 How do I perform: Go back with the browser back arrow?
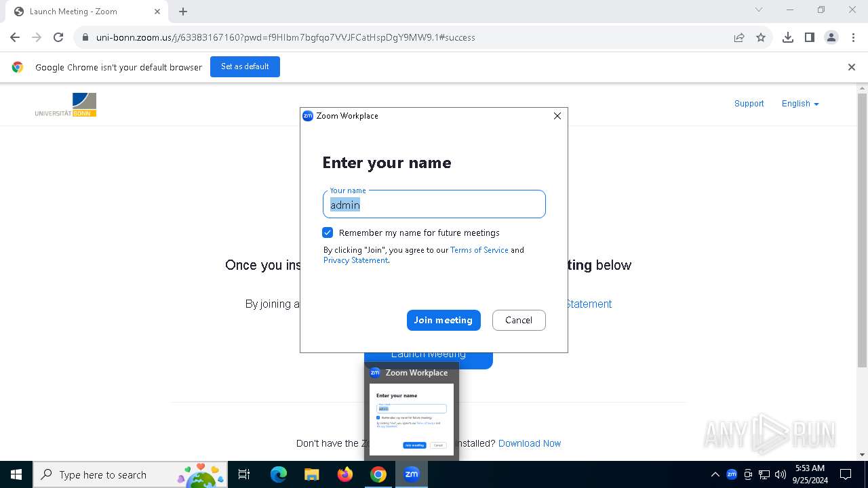15,37
